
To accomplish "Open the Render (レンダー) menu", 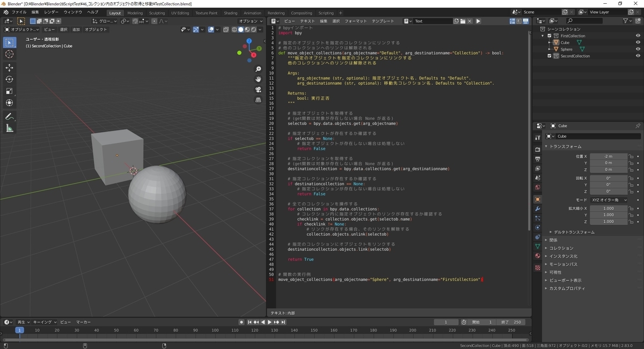I will click(52, 12).
